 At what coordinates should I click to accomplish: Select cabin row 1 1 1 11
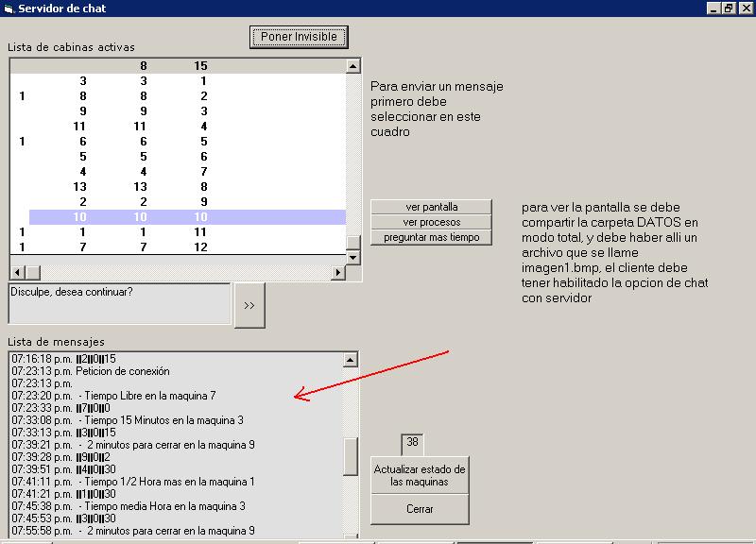point(178,232)
